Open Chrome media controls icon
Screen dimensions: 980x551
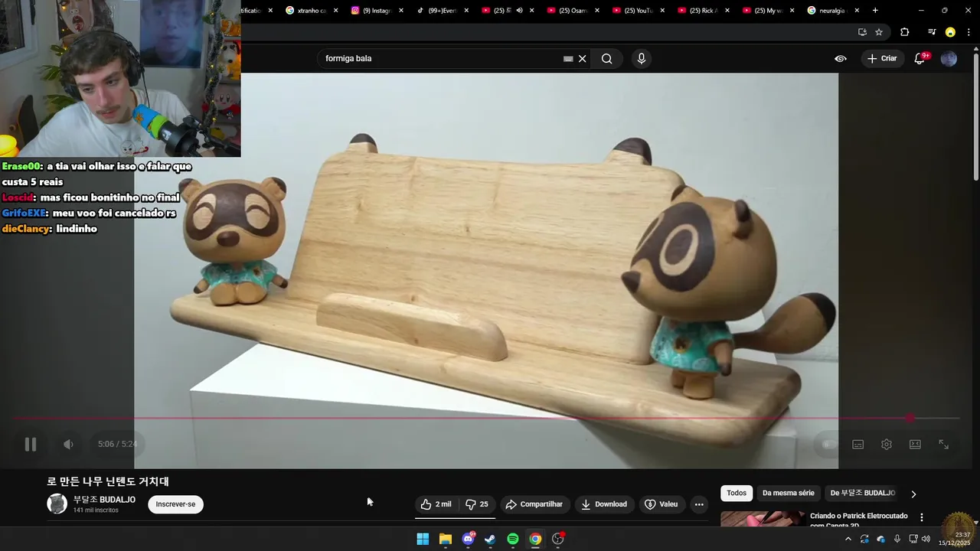931,32
